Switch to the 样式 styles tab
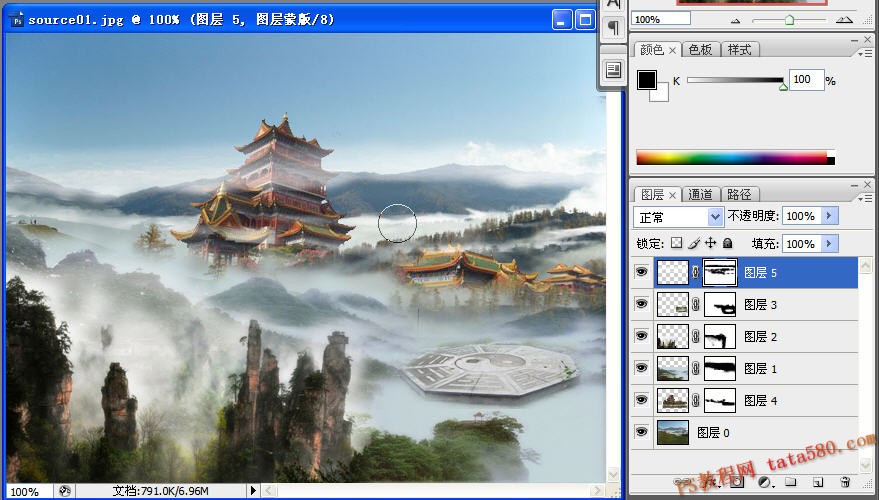This screenshot has width=879, height=500. (739, 50)
